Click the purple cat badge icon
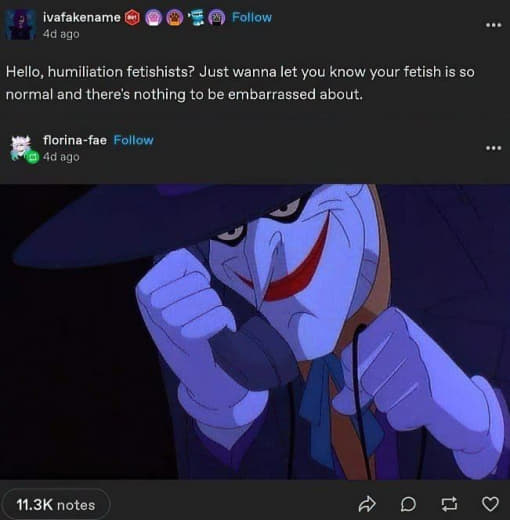 tap(217, 18)
